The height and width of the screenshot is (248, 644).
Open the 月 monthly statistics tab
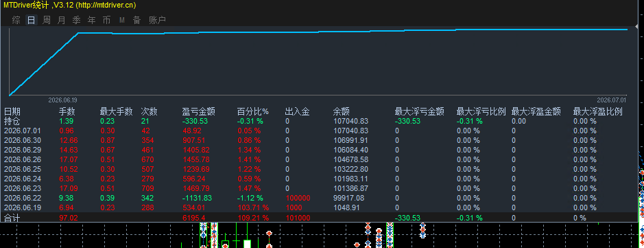click(61, 20)
